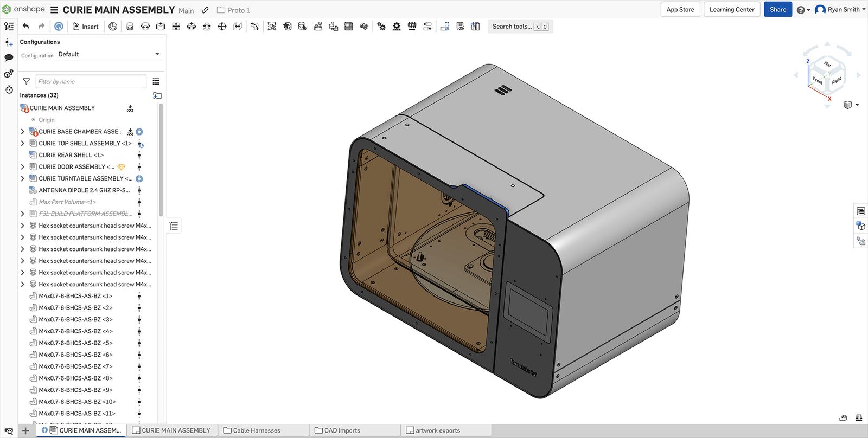Select the Front face of view cube
The height and width of the screenshot is (438, 868).
[818, 80]
